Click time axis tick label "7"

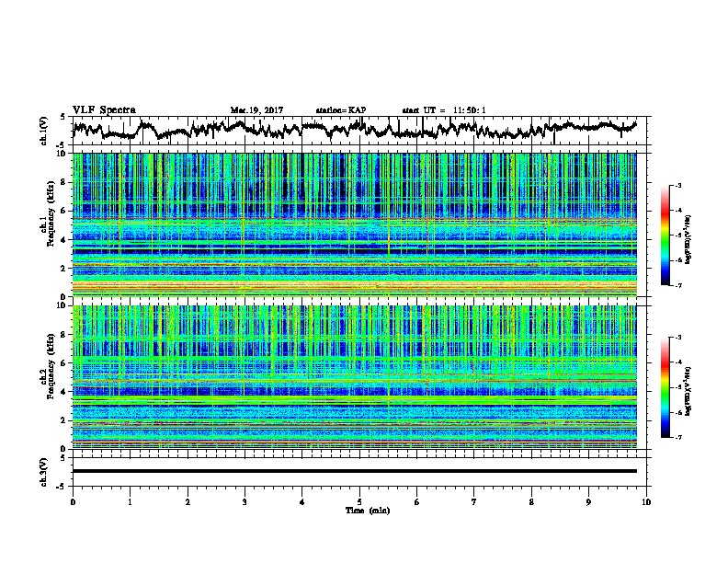[x=474, y=502]
